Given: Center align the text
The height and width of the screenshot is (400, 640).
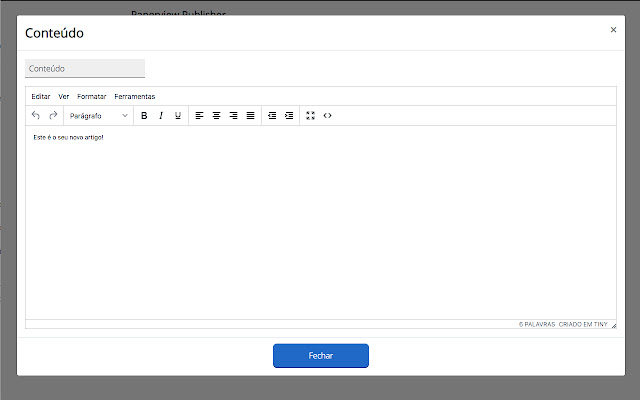Looking at the screenshot, I should tap(216, 116).
